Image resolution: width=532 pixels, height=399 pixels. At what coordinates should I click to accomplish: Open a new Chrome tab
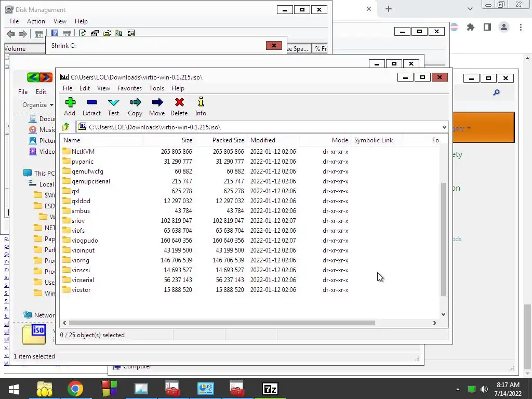pyautogui.click(x=389, y=9)
